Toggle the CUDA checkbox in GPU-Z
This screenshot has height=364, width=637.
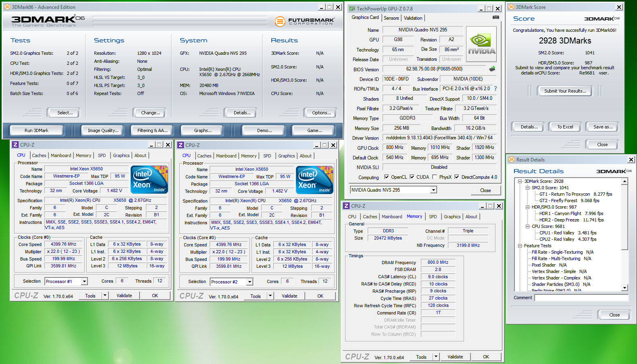[x=412, y=177]
